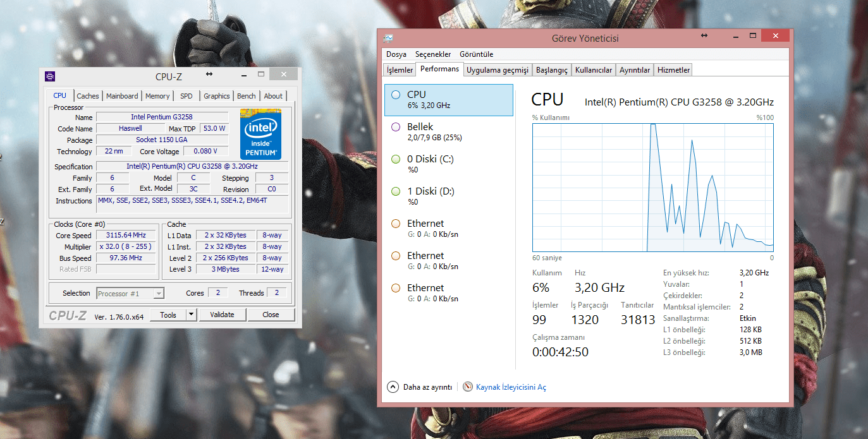Switch to the Kullanıcılar tab
This screenshot has width=868, height=439.
click(594, 70)
